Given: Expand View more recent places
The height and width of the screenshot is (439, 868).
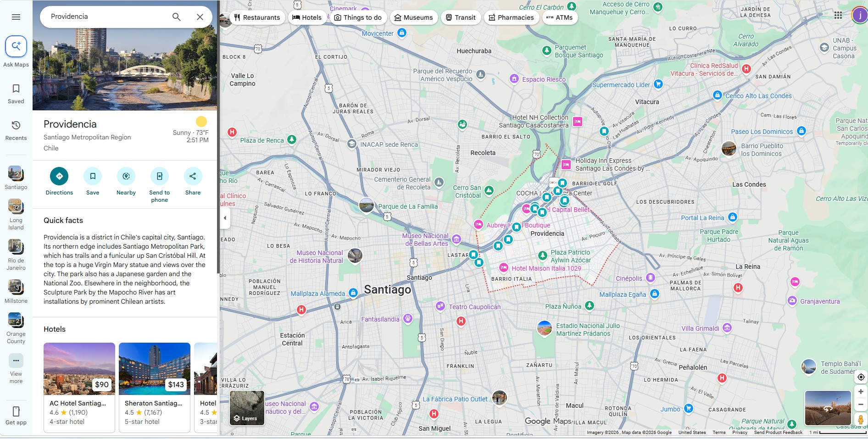Looking at the screenshot, I should click(x=16, y=361).
